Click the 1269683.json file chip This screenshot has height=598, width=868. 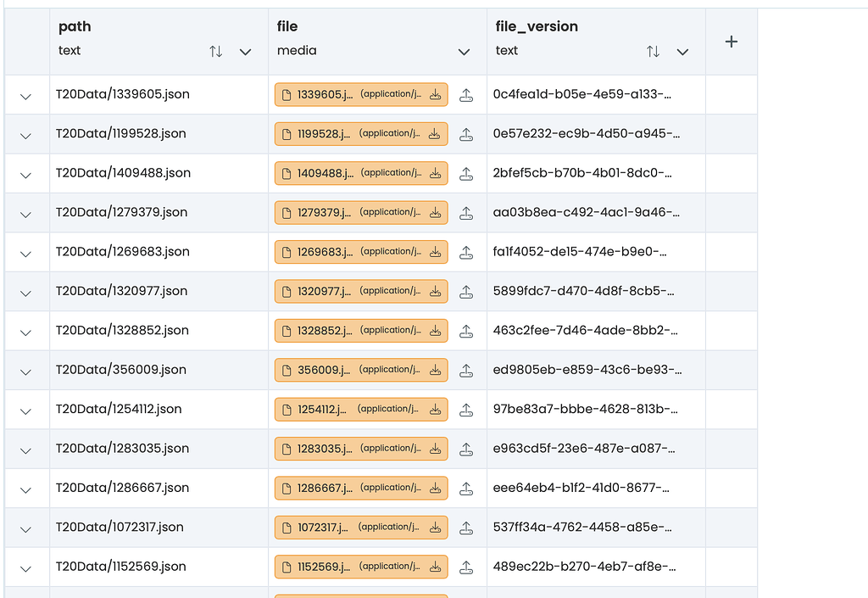coord(360,251)
